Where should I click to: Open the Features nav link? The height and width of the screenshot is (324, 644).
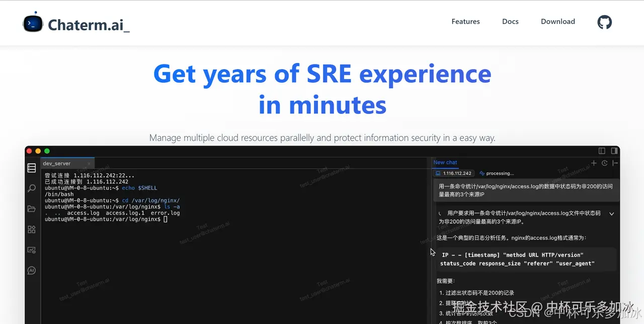coord(465,22)
